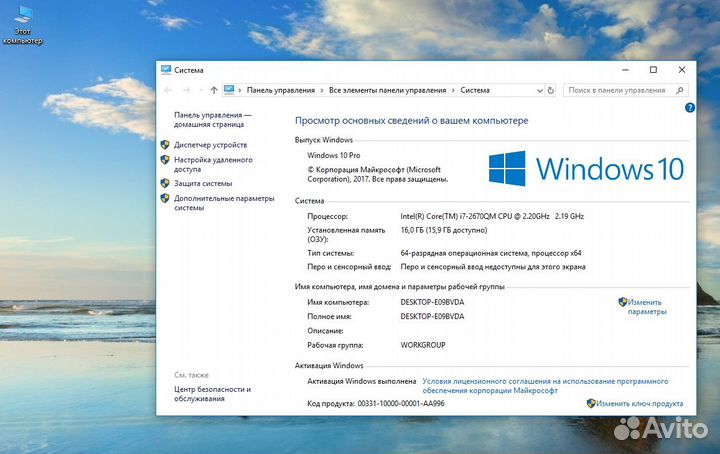
Task: Open Диспетчер устройств
Action: click(x=210, y=145)
